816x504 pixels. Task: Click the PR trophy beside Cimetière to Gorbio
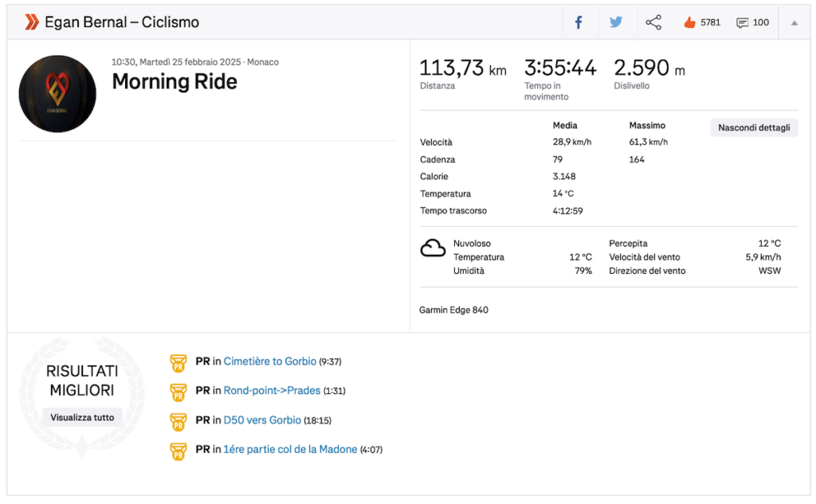tap(178, 362)
